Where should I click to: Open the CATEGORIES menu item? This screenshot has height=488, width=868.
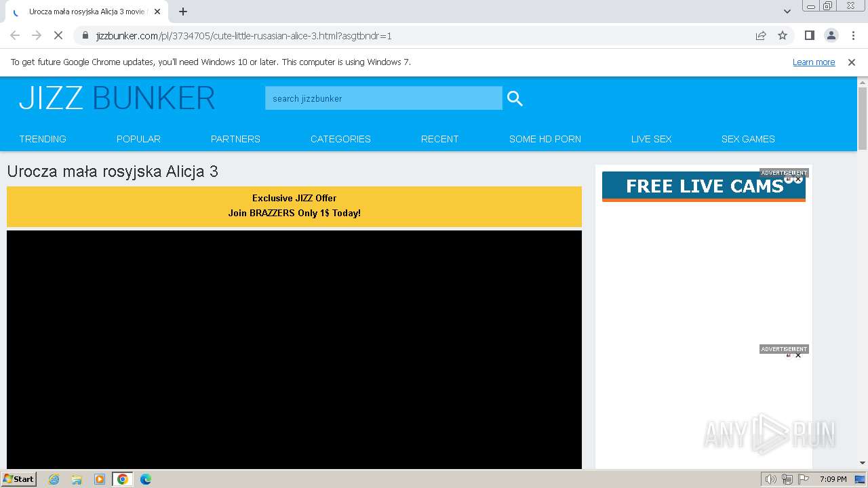point(340,139)
